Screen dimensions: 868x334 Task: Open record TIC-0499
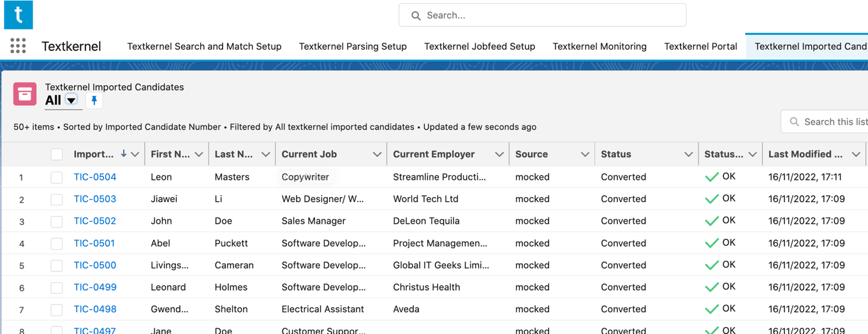click(x=95, y=287)
